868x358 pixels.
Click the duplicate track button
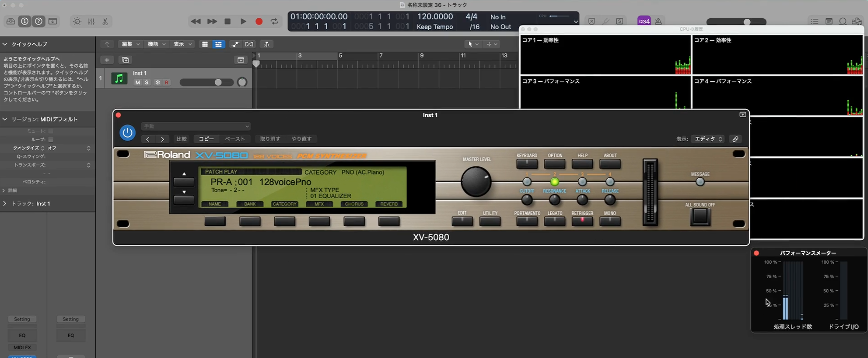tap(126, 60)
